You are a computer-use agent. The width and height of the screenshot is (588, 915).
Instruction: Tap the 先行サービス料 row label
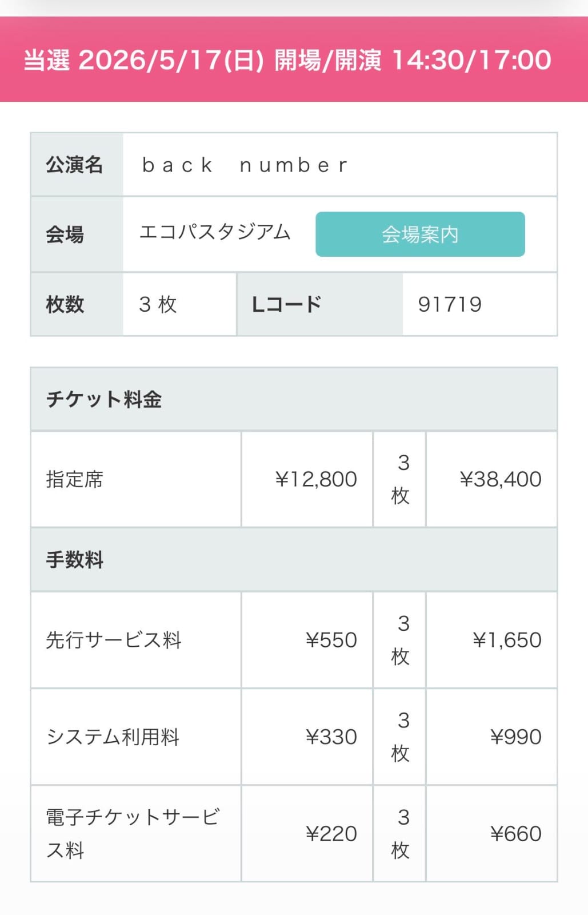pos(113,640)
